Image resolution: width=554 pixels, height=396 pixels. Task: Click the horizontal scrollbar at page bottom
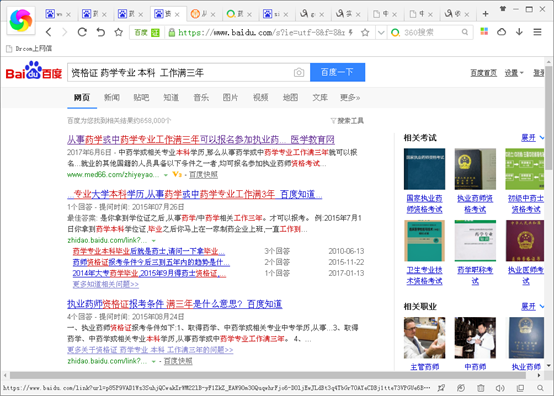click(269, 375)
